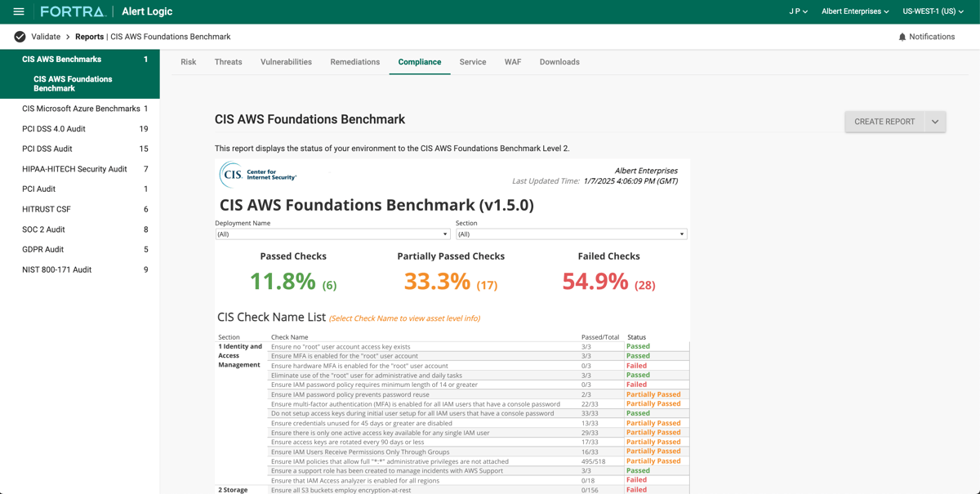Open the JP user menu
Image resolution: width=980 pixels, height=494 pixels.
[798, 12]
